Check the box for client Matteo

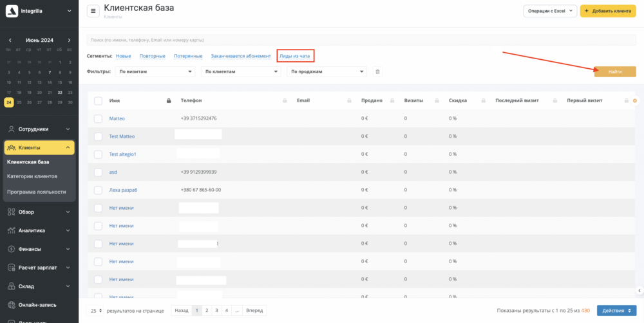coord(98,118)
